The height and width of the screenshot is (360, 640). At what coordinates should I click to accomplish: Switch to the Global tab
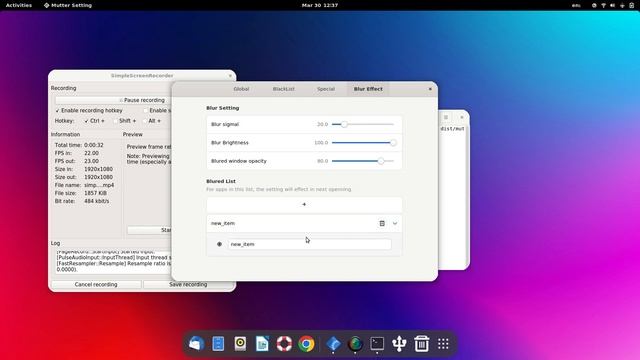241,89
